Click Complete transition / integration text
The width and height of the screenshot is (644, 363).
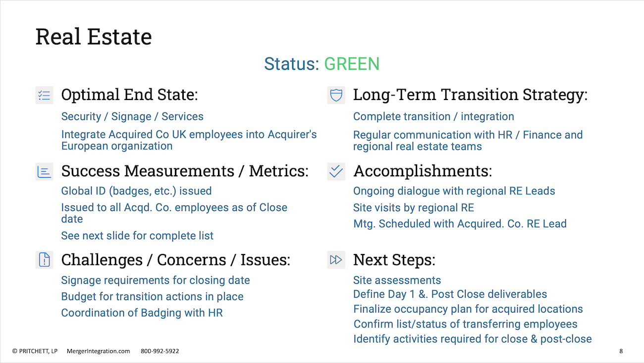pos(433,117)
